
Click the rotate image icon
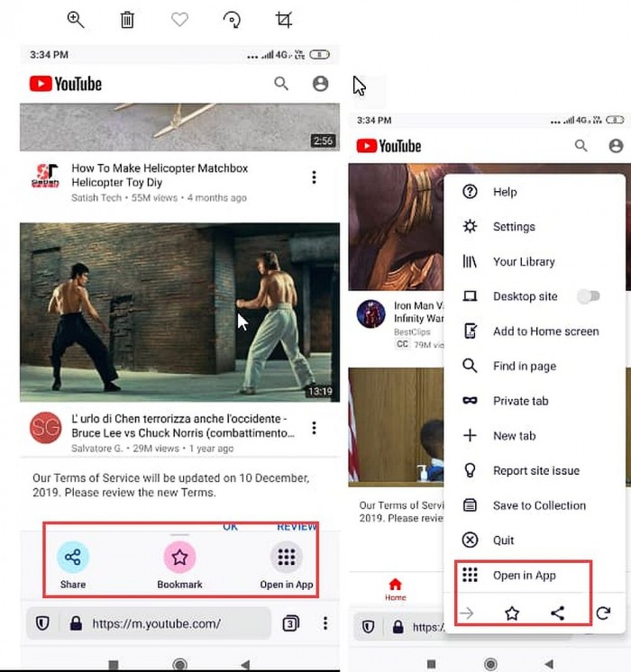point(232,20)
